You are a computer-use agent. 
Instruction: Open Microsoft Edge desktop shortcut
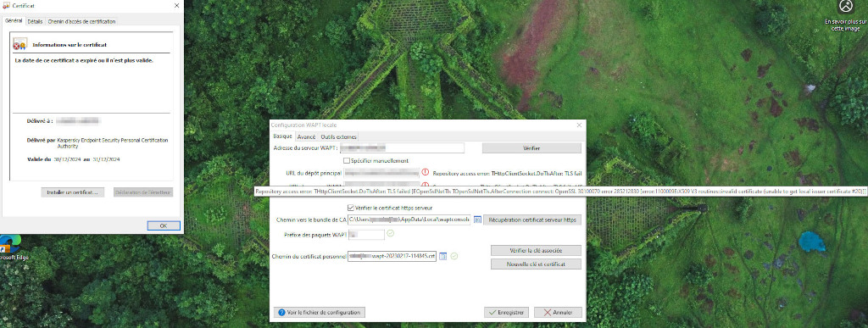click(x=11, y=247)
